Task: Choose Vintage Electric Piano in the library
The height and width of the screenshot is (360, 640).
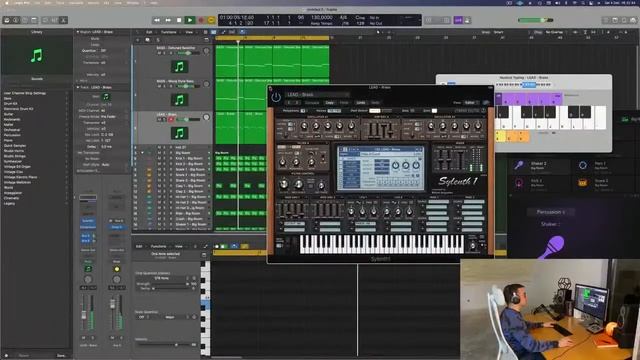Action: coord(20,177)
